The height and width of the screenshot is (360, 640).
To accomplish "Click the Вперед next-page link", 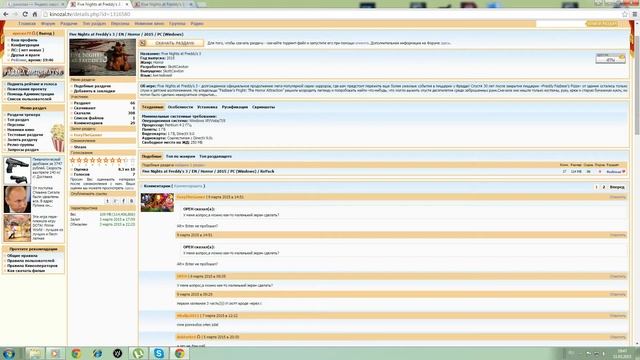I will pos(617,187).
